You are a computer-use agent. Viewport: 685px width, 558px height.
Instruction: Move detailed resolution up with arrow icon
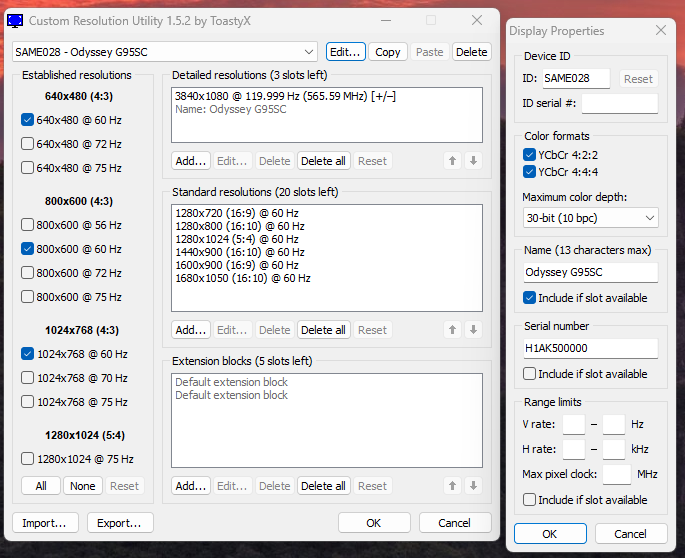click(x=453, y=161)
